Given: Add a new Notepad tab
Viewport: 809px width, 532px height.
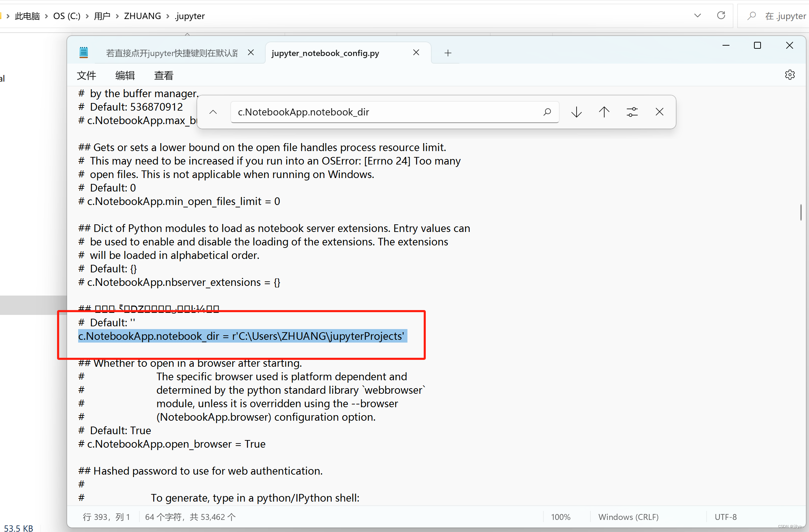Looking at the screenshot, I should (x=448, y=53).
